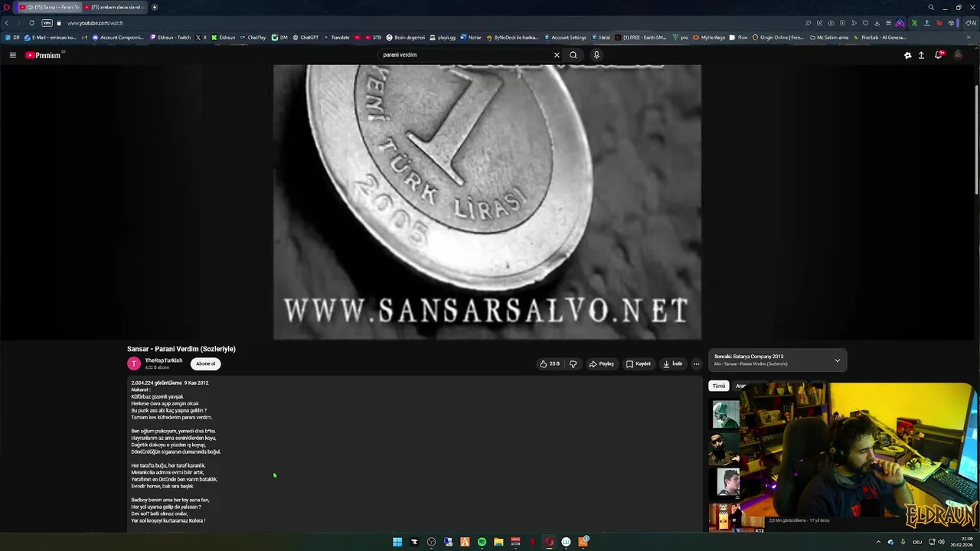980x551 pixels.
Task: Reload the page in the browser toolbar
Action: click(x=31, y=23)
